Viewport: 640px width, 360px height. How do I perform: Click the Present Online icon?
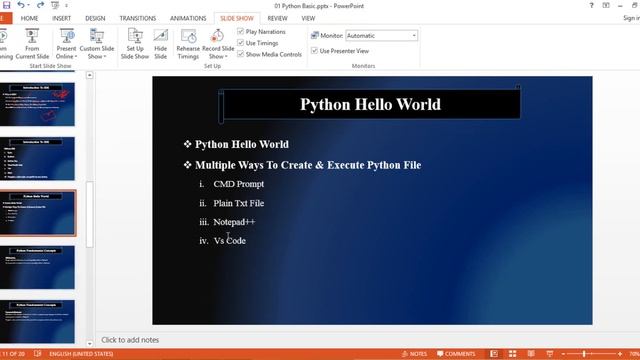[67, 36]
